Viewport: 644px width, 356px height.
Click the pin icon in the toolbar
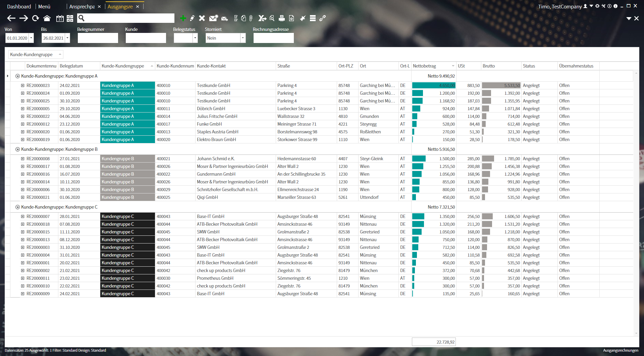click(303, 18)
